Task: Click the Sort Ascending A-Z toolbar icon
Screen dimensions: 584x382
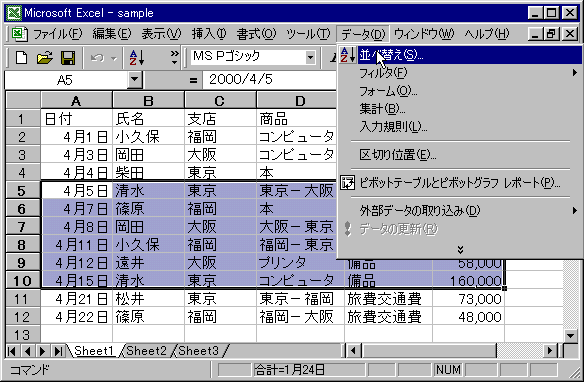Action: (136, 58)
